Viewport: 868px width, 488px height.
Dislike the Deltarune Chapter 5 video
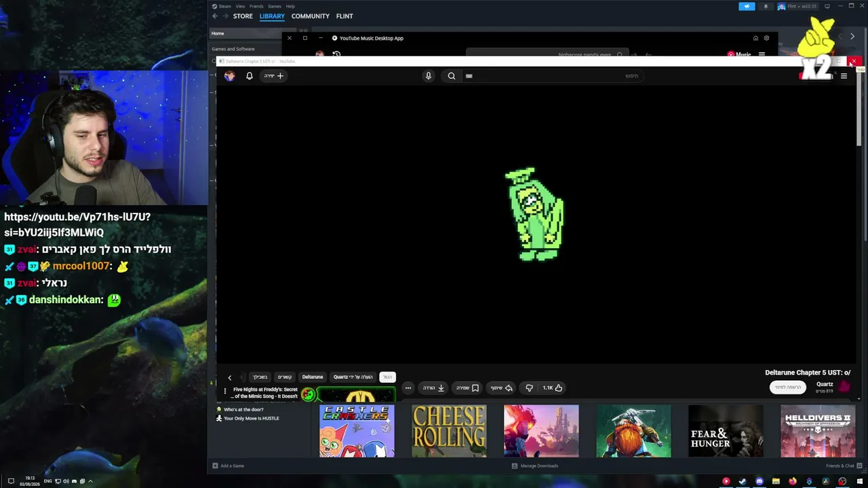pos(530,388)
